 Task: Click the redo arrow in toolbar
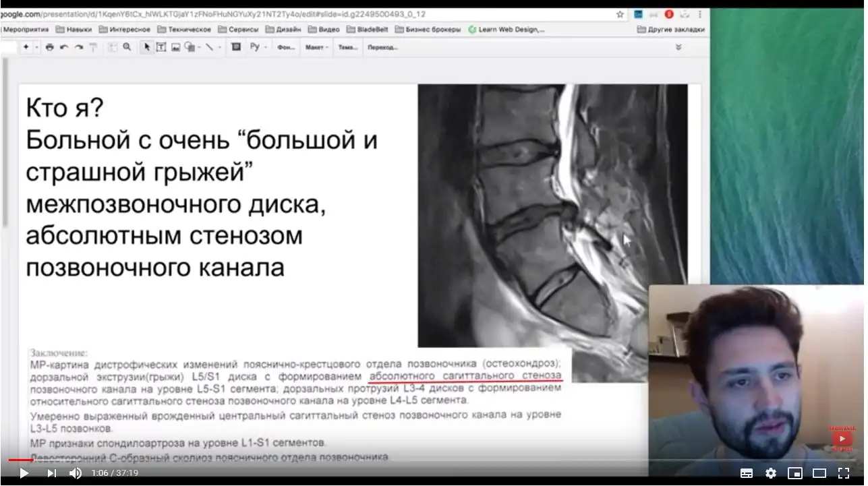(79, 47)
